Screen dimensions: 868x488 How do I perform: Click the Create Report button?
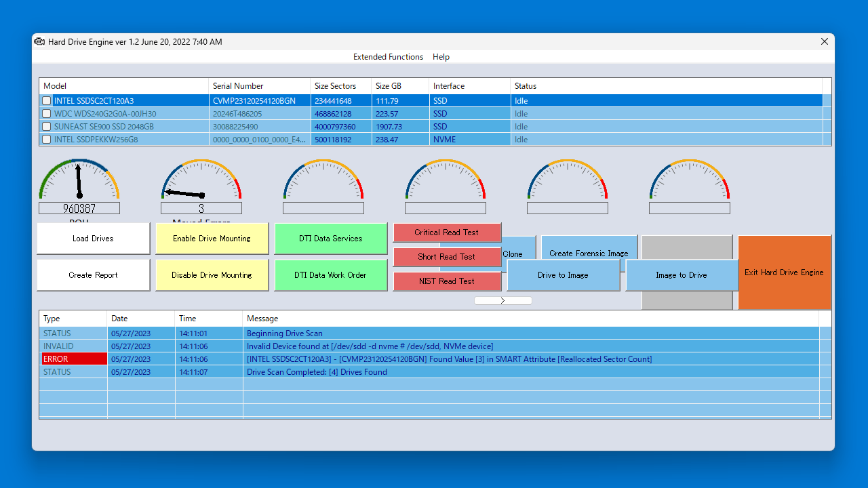pos(93,275)
